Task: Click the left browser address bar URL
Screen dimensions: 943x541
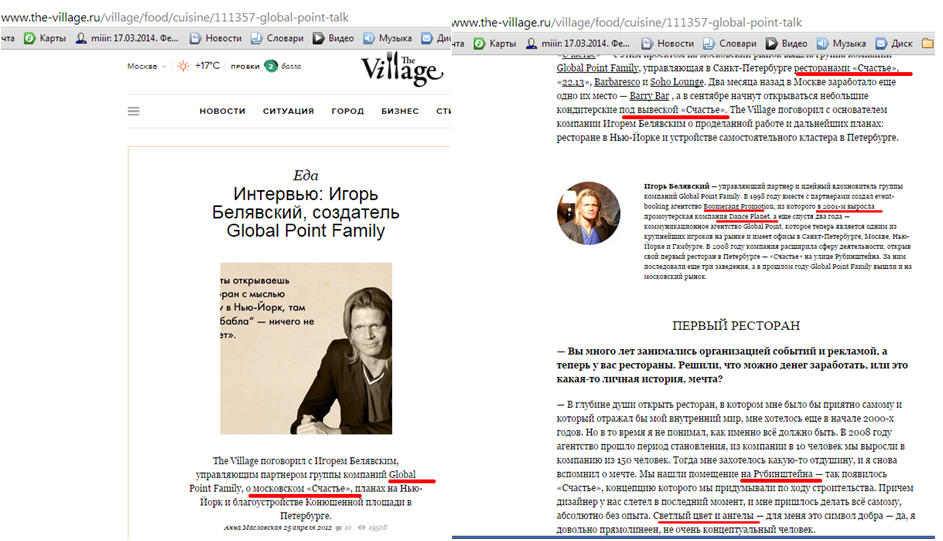Action: click(175, 17)
